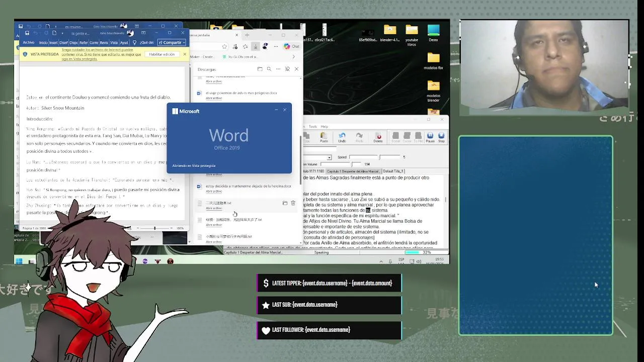Add page to favorites star in Edge
The width and height of the screenshot is (644, 362).
pos(225,46)
